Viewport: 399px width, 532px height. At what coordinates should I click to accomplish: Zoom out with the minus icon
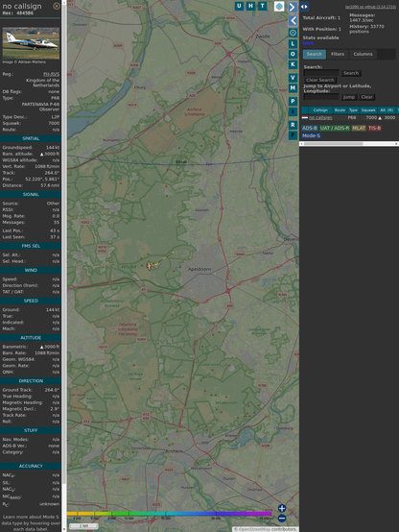[x=282, y=519]
